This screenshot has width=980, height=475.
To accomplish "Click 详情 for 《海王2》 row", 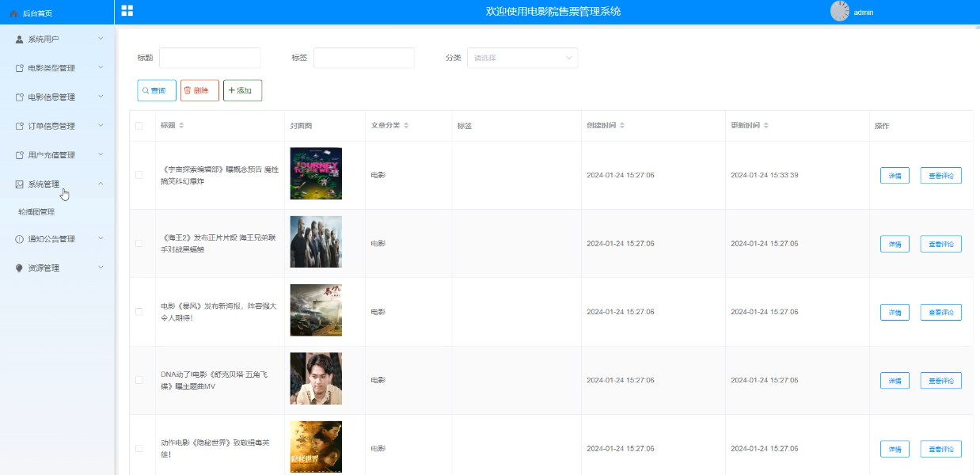I will [x=895, y=244].
